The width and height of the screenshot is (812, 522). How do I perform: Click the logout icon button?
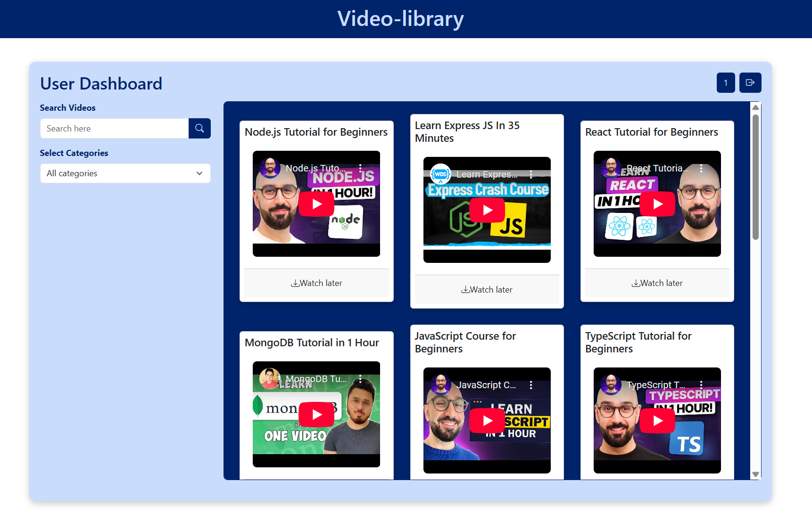point(750,83)
